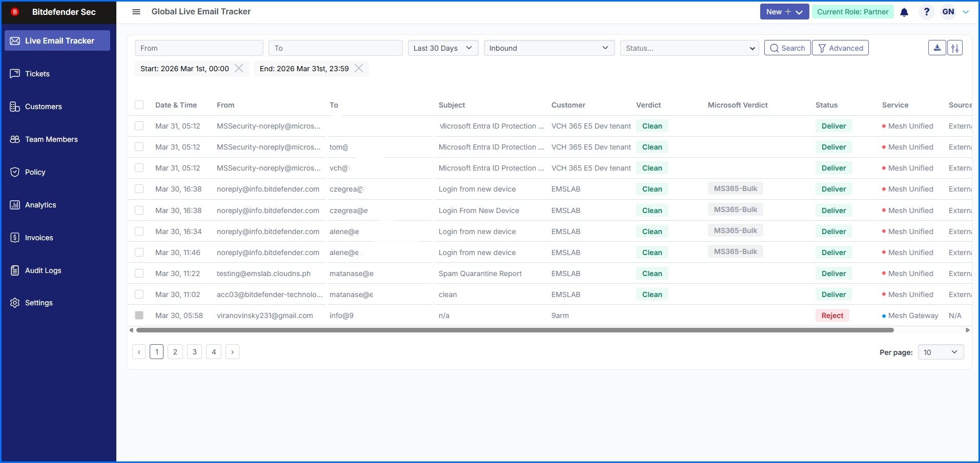Click the From filter input field

tap(199, 48)
